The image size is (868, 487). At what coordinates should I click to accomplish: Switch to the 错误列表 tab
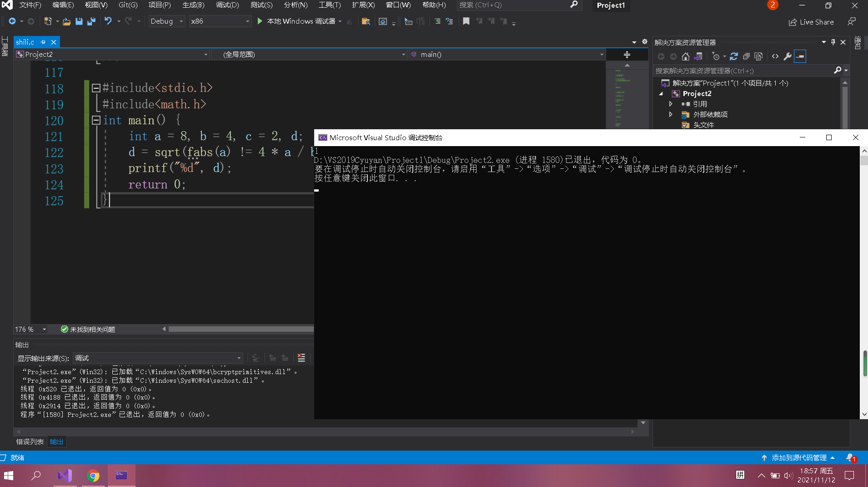pyautogui.click(x=30, y=441)
